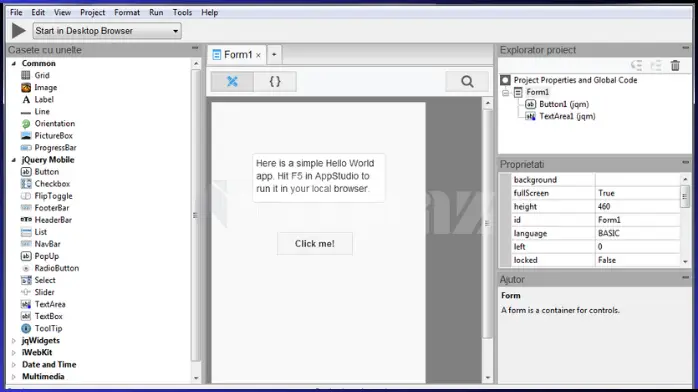This screenshot has width=698, height=392.
Task: Click the background property value field
Action: 637,180
